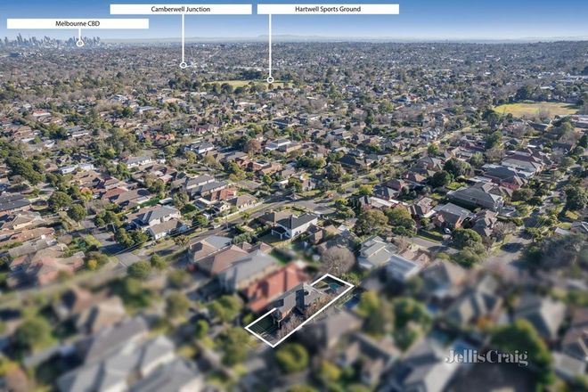
Task: Click the Hartwell Sports Ground circle marker
Action: pyautogui.click(x=270, y=79)
